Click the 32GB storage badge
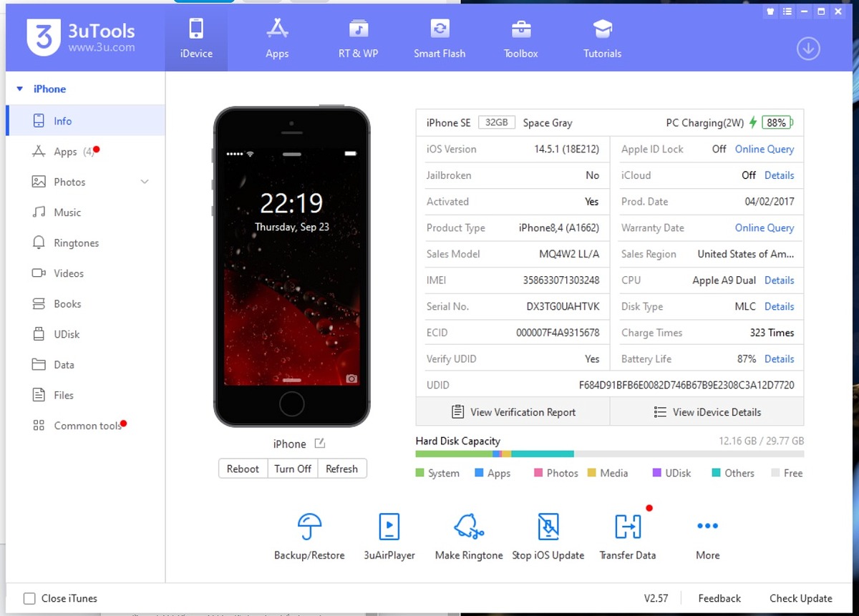The image size is (859, 616). [497, 122]
